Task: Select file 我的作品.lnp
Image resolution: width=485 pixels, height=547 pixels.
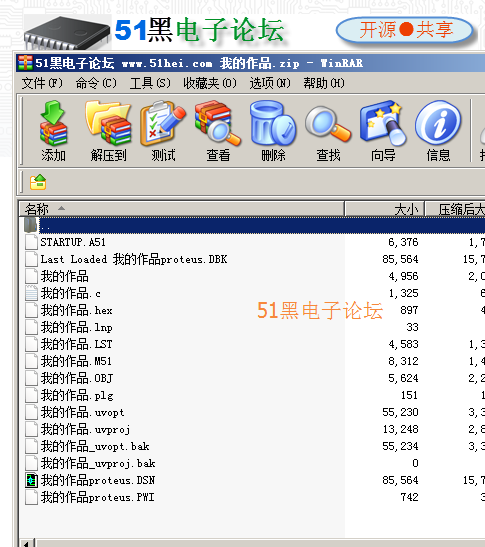Action: 76,327
